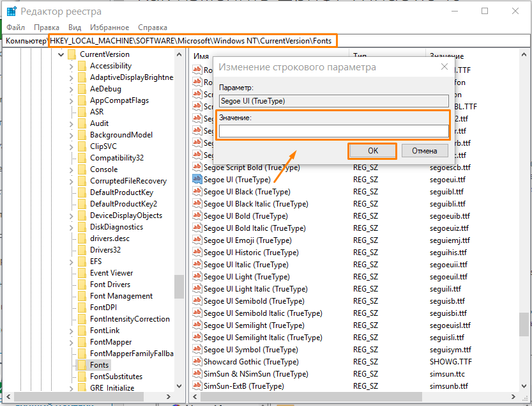This screenshot has width=532, height=406.
Task: Click the Registry Editor app icon
Action: 11,12
